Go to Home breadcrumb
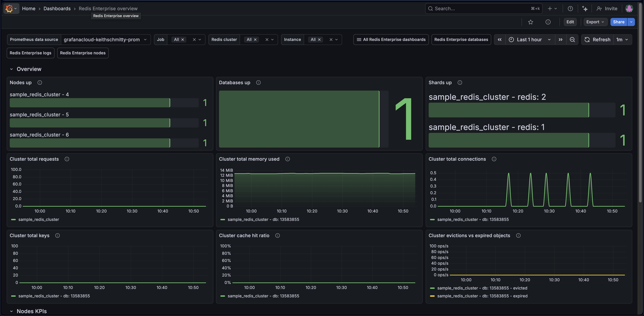Viewport: 644px width, 316px height. [29, 9]
